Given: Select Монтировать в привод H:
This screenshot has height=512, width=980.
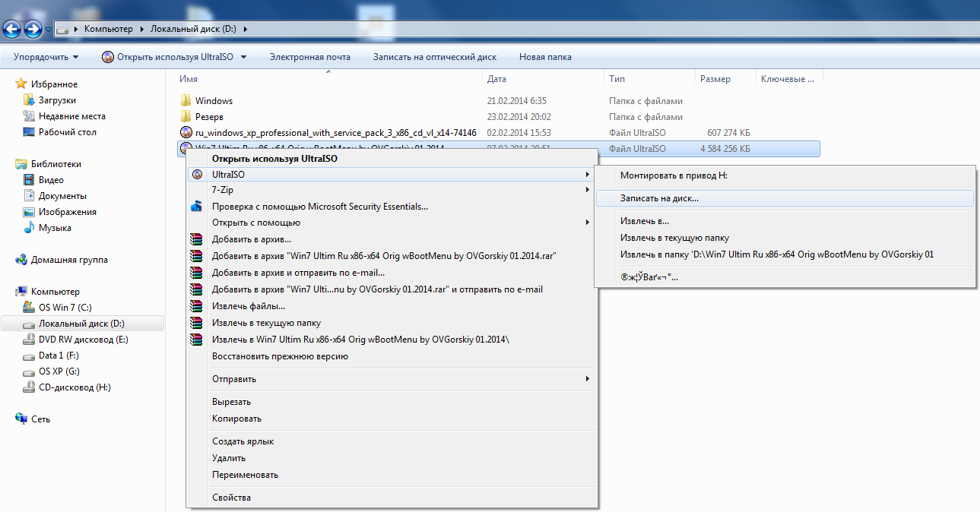Looking at the screenshot, I should tap(785, 175).
